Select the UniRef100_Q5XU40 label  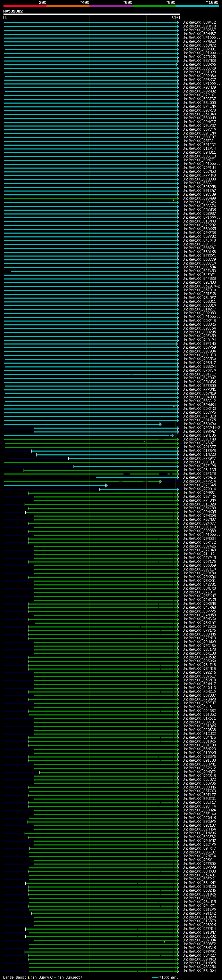[199, 114]
